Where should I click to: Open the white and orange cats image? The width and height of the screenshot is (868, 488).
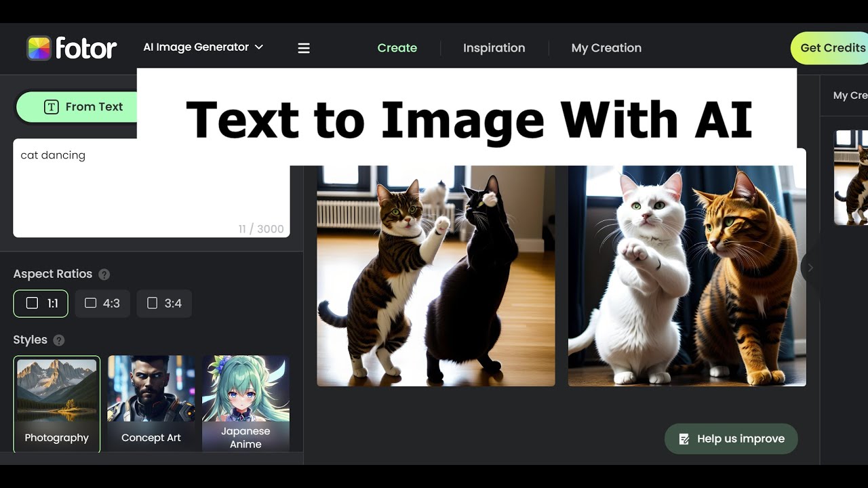click(x=687, y=276)
